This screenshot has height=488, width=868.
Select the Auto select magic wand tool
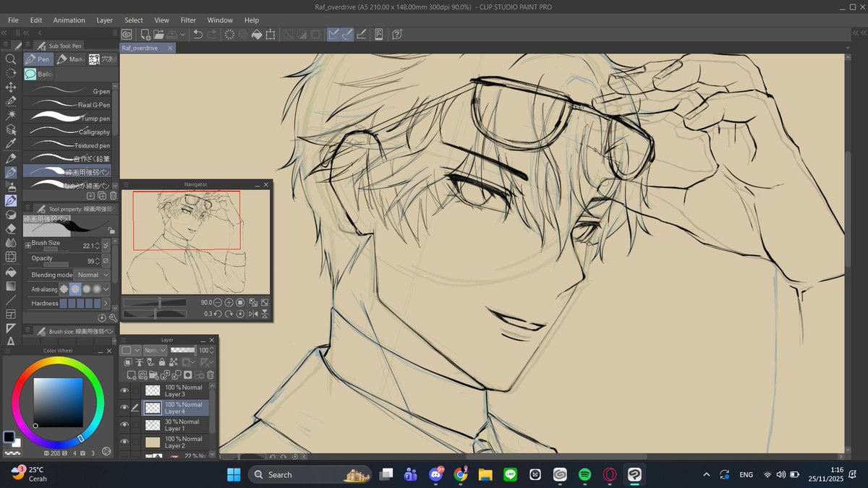pyautogui.click(x=11, y=115)
